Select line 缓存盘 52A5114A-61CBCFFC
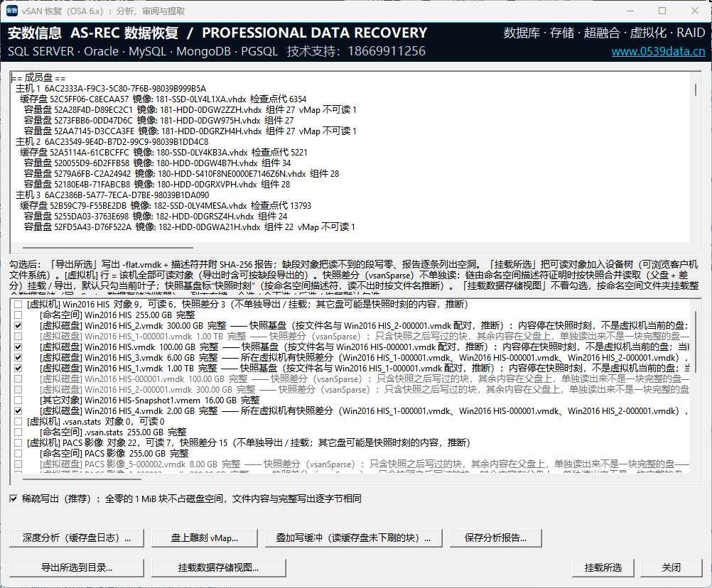 [164, 153]
